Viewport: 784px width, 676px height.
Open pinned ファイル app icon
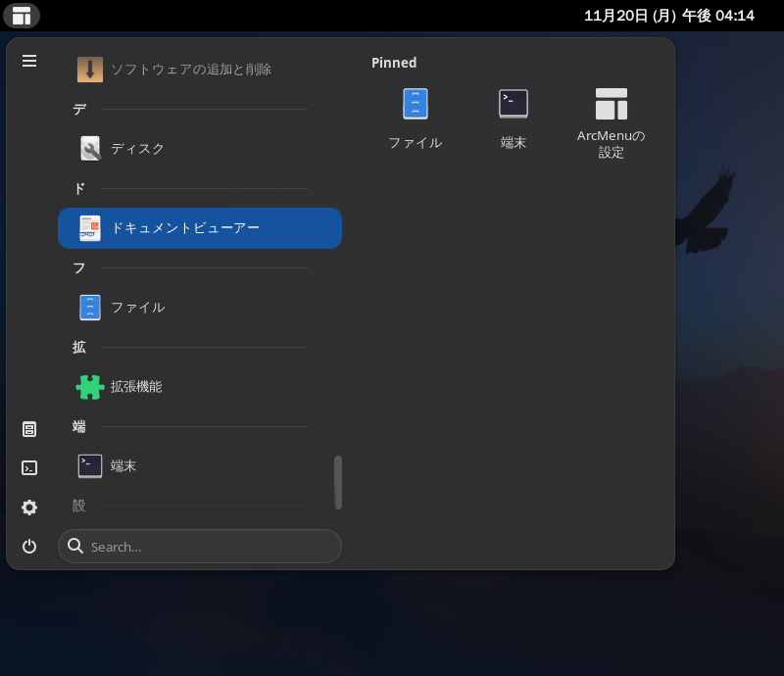point(415,120)
